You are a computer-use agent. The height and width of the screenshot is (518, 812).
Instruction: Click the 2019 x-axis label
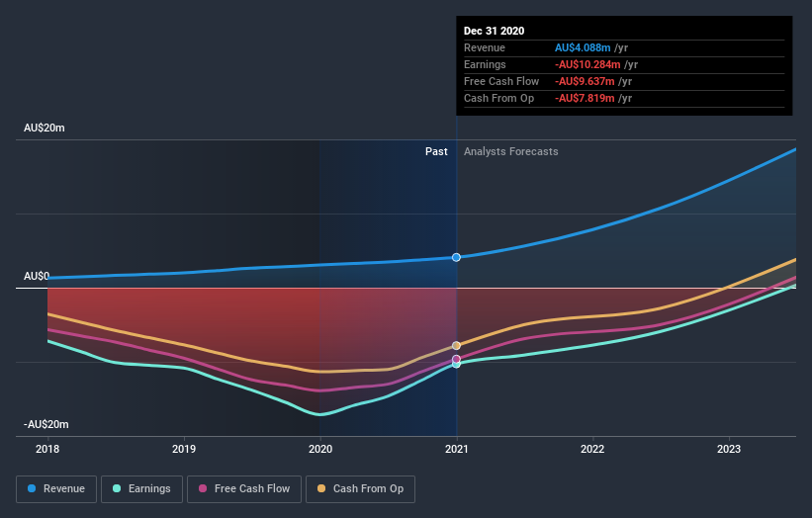pyautogui.click(x=184, y=449)
